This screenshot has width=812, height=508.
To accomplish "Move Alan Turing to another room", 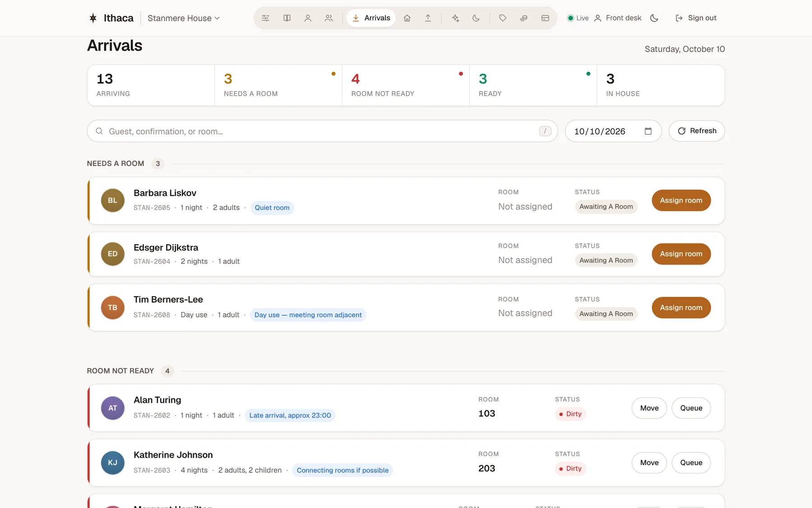I will point(649,408).
